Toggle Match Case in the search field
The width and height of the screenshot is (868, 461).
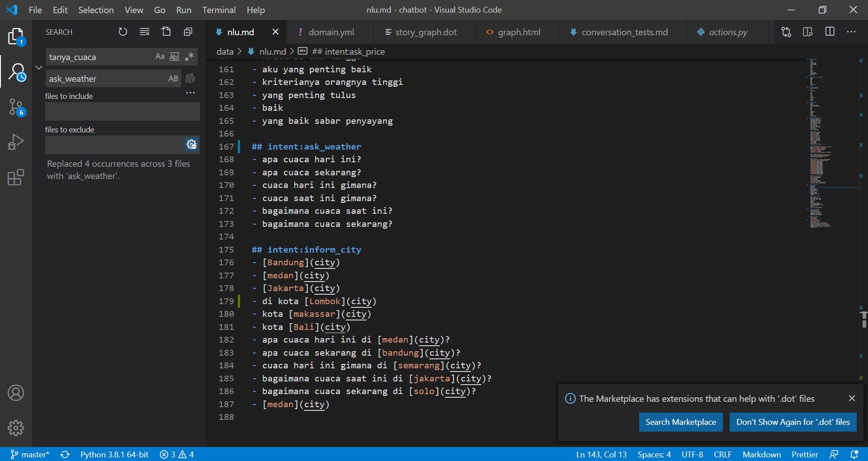pos(160,56)
